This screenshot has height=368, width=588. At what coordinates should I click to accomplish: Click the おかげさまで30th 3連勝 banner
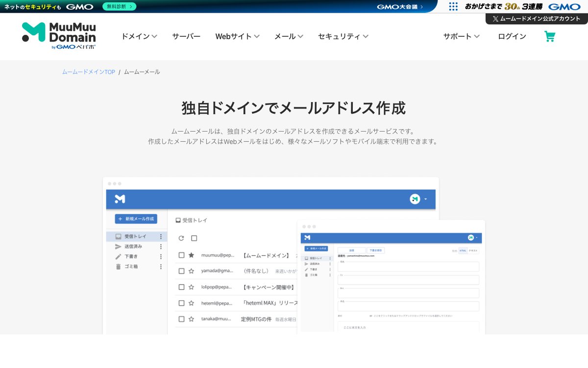[x=503, y=6]
